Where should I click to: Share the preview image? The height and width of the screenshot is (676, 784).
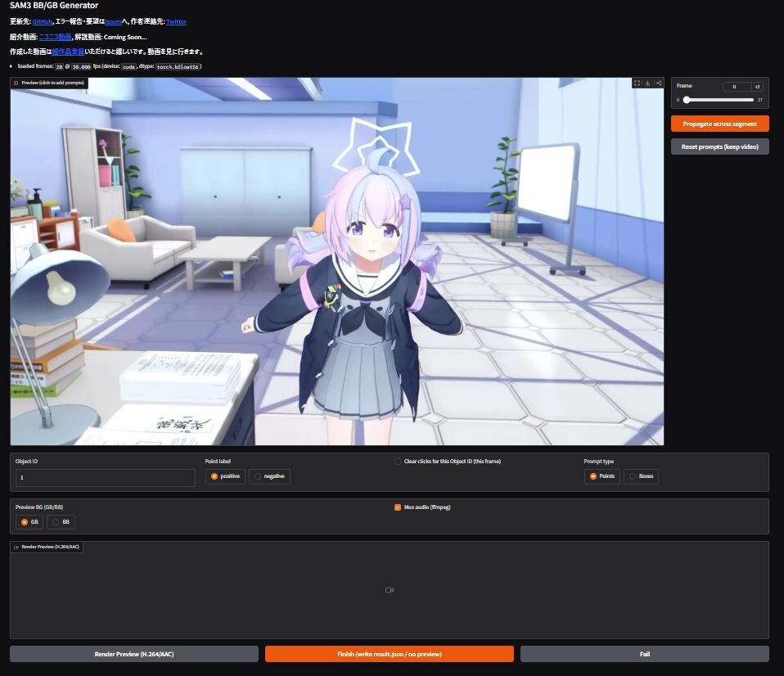pos(658,83)
